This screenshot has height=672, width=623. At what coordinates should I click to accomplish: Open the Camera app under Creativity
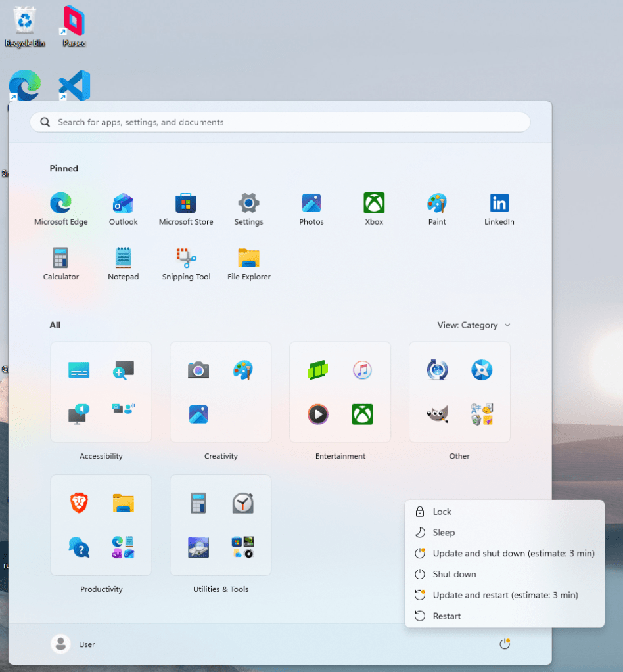(x=198, y=370)
